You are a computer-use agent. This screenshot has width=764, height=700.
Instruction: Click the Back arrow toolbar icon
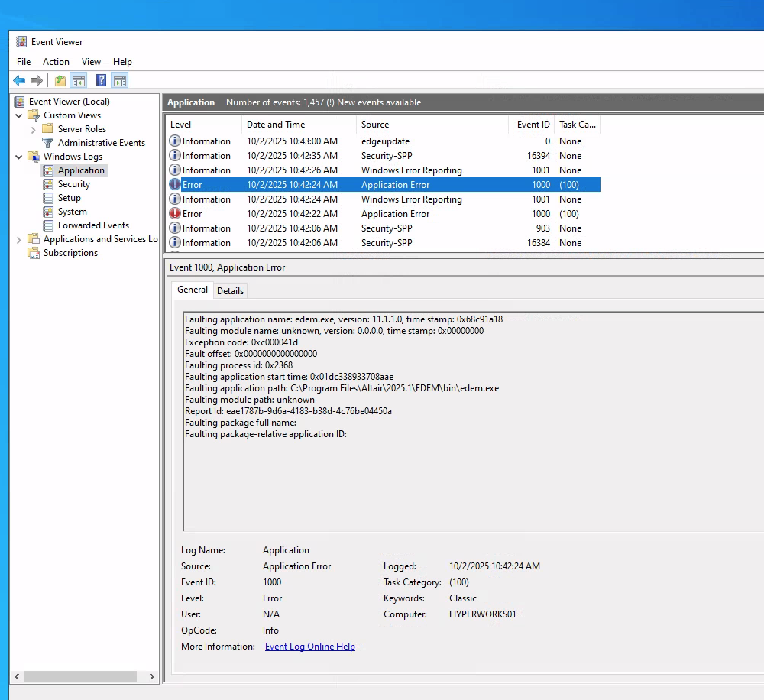click(x=19, y=80)
